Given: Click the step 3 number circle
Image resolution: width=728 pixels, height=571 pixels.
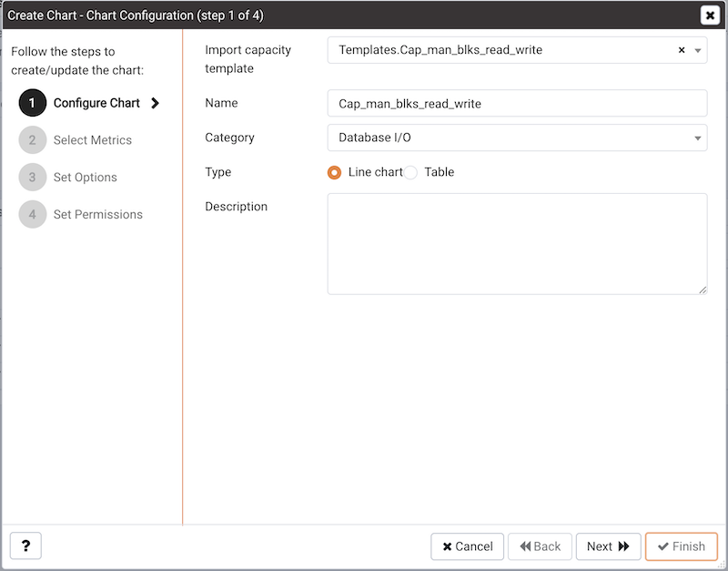Looking at the screenshot, I should click(x=33, y=177).
